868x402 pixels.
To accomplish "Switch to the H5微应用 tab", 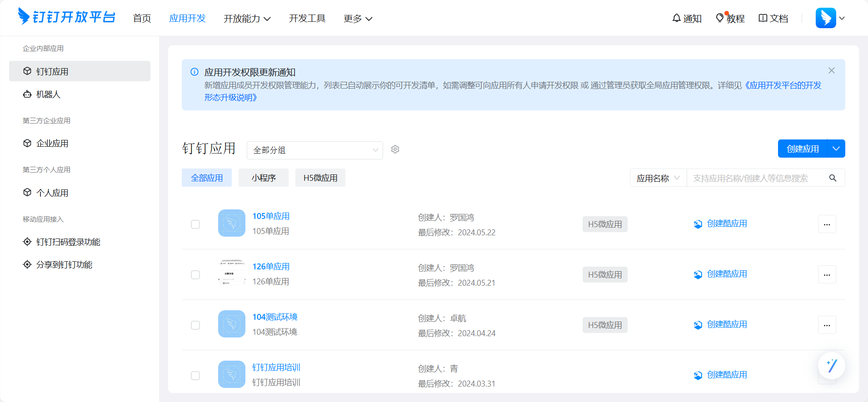I will [320, 178].
